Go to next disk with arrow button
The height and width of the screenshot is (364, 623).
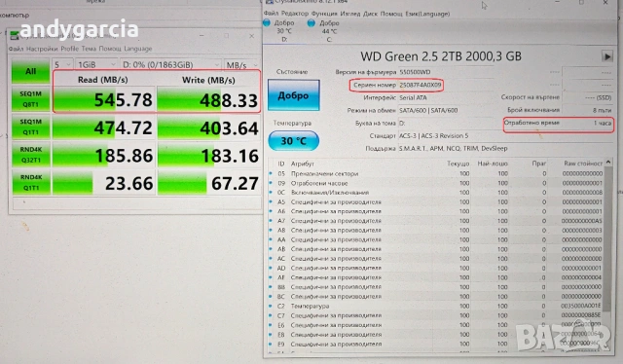606,56
